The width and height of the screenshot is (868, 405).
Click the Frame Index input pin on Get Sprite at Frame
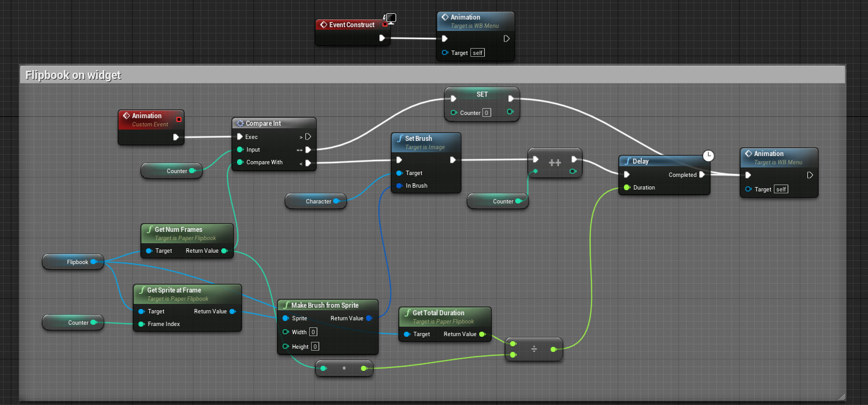click(141, 324)
